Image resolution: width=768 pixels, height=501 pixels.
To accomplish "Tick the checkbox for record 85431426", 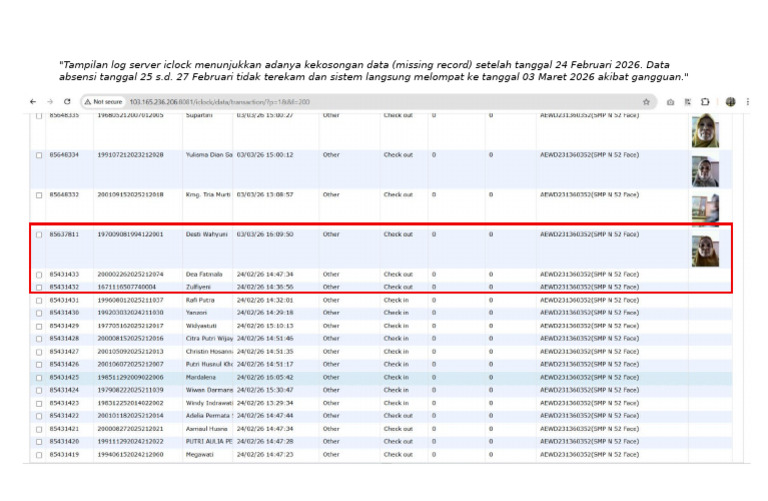I will pyautogui.click(x=39, y=365).
